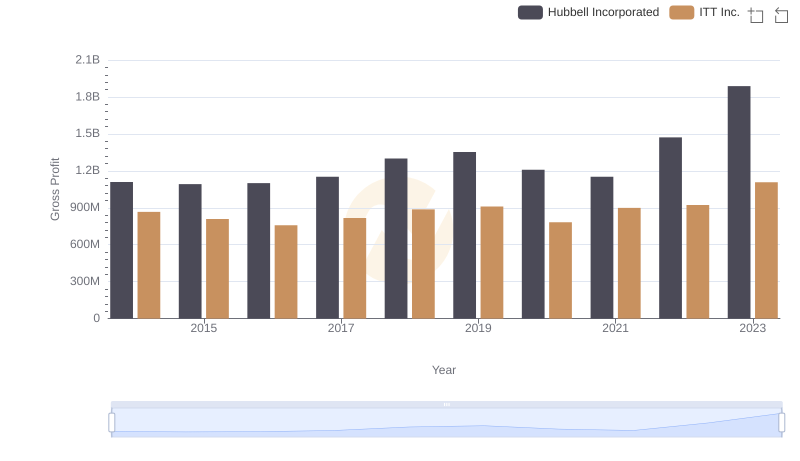Click the area zoom tool icon

pos(756,15)
